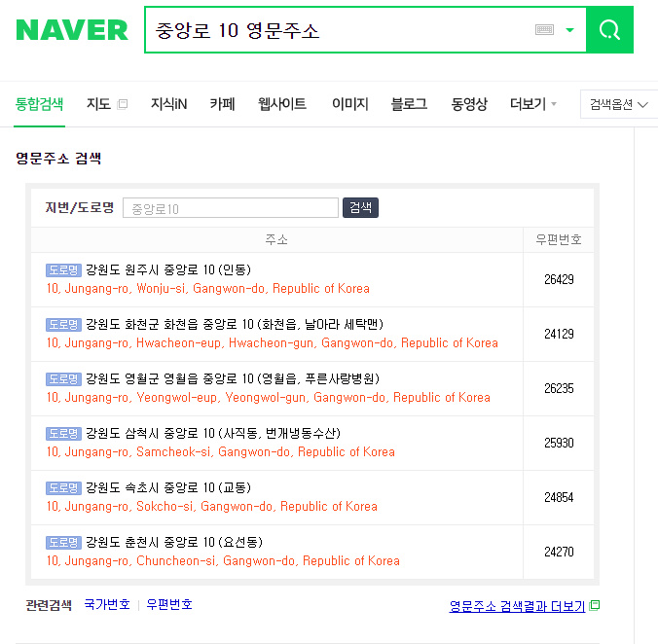Screen dimensions: 658x644
Task: Select postal code 24129
Action: pos(559,334)
